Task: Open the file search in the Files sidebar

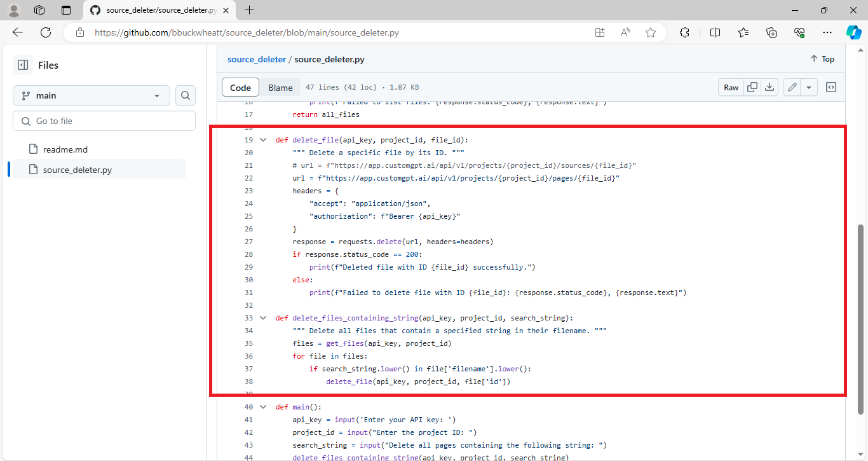Action: (x=185, y=94)
